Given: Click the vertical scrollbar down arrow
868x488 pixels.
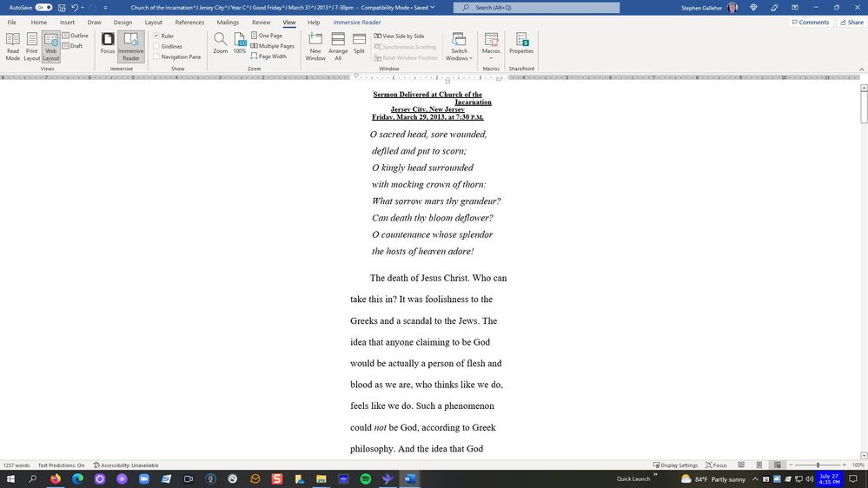Looking at the screenshot, I should 864,455.
